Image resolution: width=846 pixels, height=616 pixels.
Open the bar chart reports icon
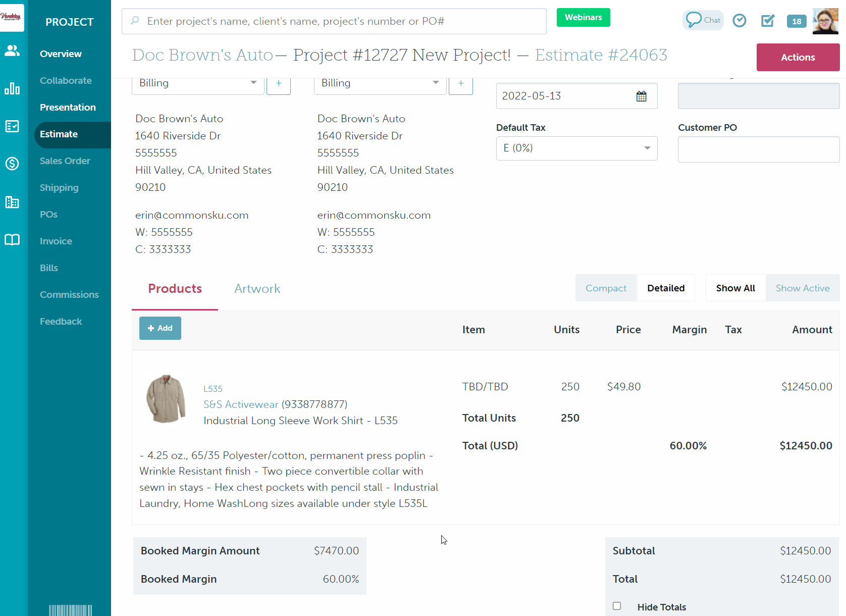[12, 89]
